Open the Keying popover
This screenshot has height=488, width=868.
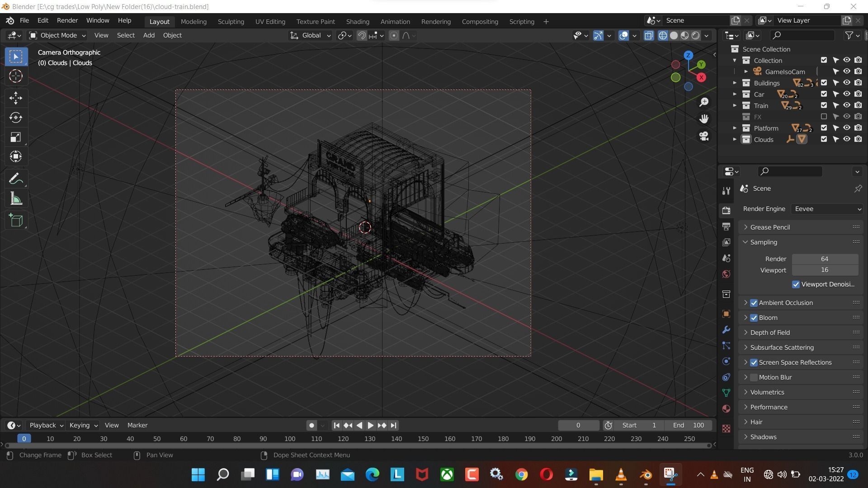click(x=83, y=425)
